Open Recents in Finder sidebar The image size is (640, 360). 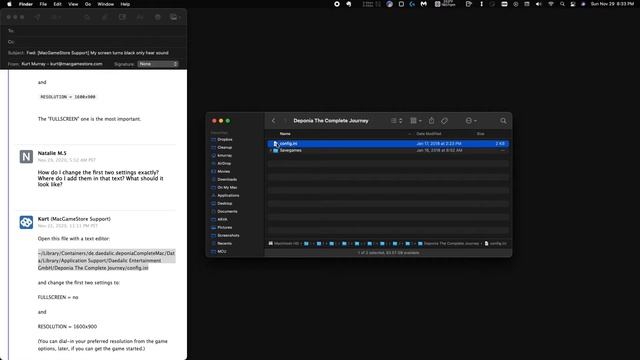224,244
